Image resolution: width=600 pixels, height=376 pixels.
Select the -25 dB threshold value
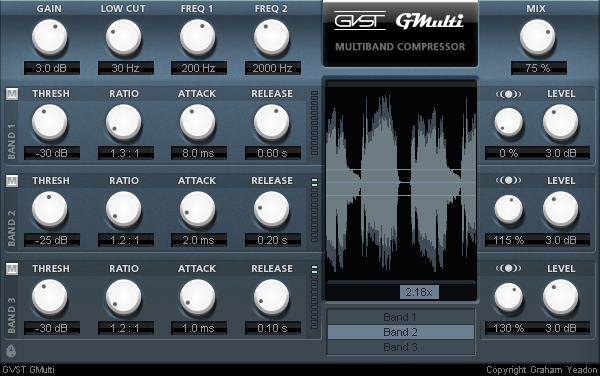click(x=52, y=240)
